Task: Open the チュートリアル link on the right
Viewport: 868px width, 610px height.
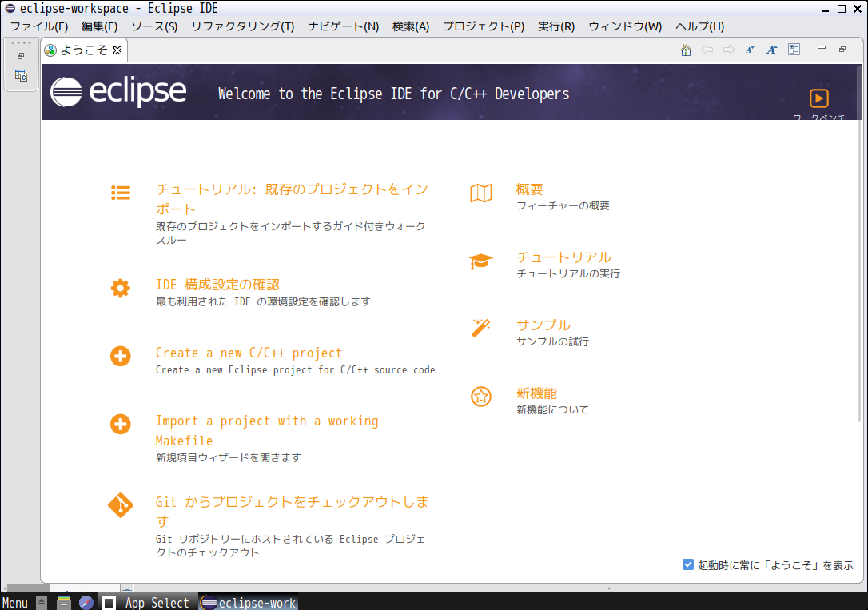Action: pyautogui.click(x=563, y=257)
